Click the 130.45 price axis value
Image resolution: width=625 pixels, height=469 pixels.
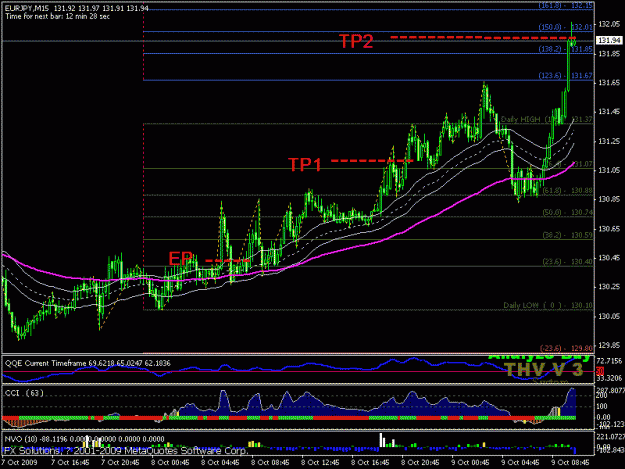point(609,258)
